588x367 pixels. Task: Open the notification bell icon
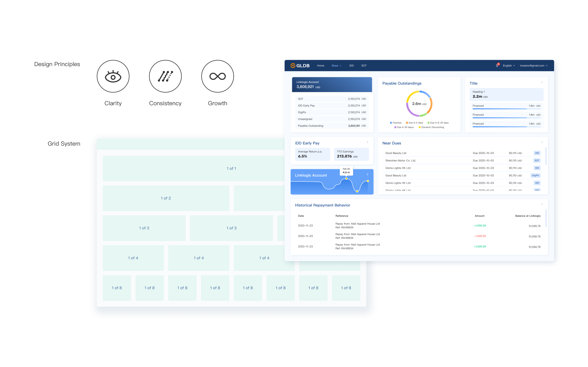(x=497, y=65)
